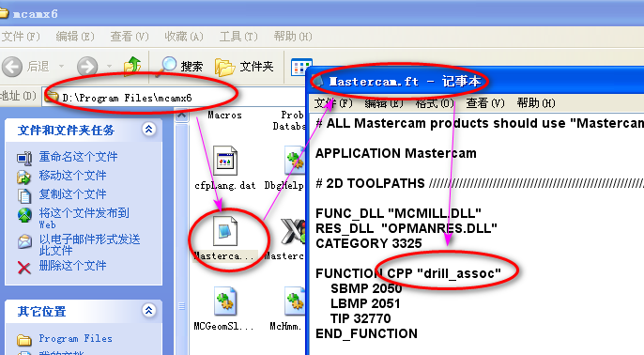644x355 pixels.
Task: Click the move file task icon
Action: pyautogui.click(x=24, y=177)
